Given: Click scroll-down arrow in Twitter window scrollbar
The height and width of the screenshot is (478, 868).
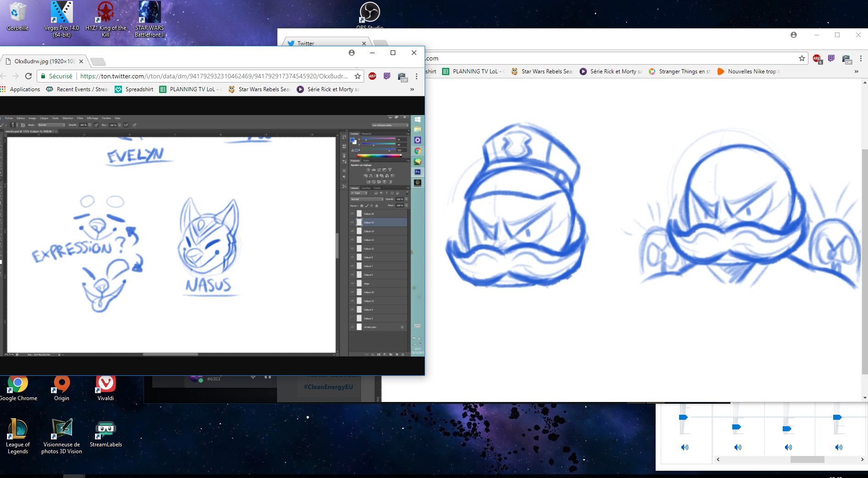Looking at the screenshot, I should point(865,398).
